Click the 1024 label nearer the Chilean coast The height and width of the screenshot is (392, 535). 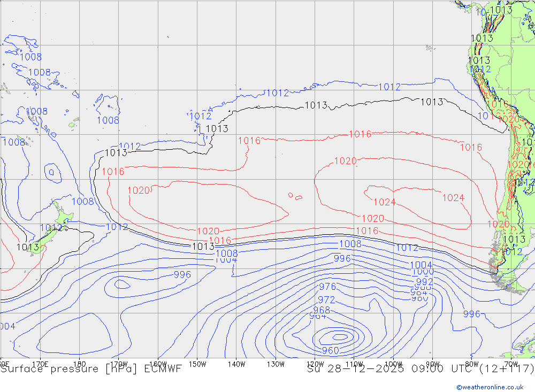[x=453, y=198]
